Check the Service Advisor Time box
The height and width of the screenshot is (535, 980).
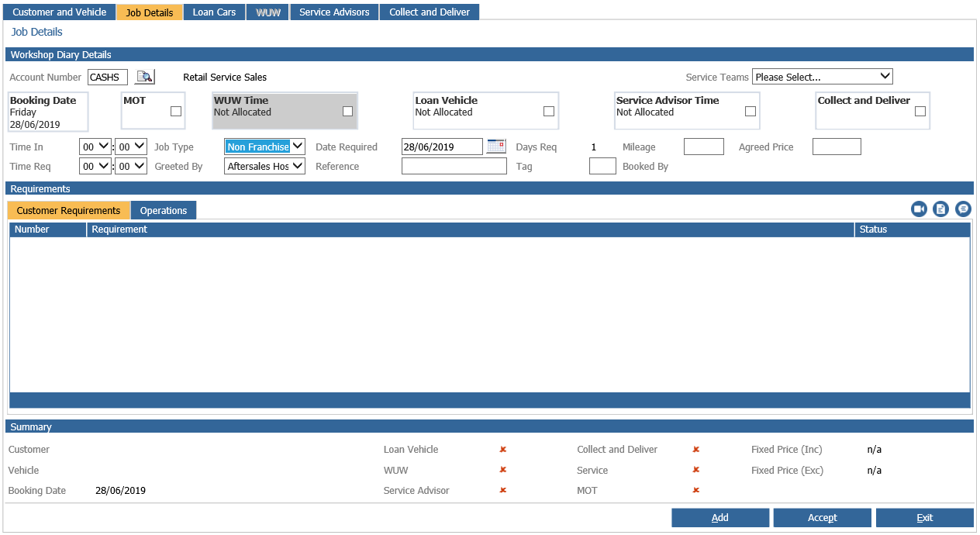coord(751,112)
